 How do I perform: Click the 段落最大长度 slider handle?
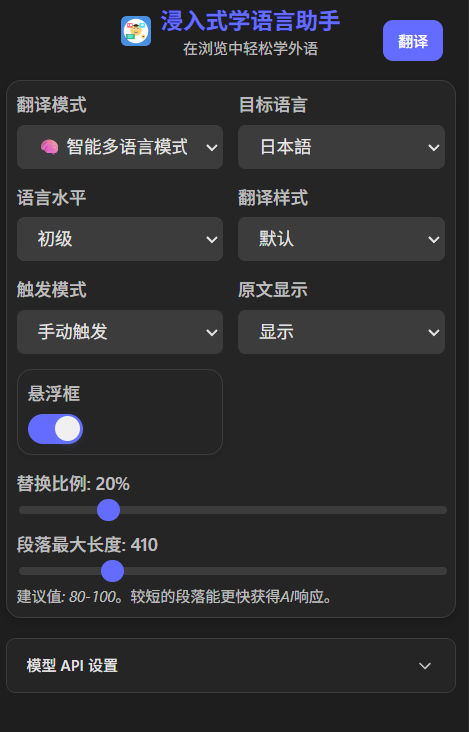pos(112,571)
